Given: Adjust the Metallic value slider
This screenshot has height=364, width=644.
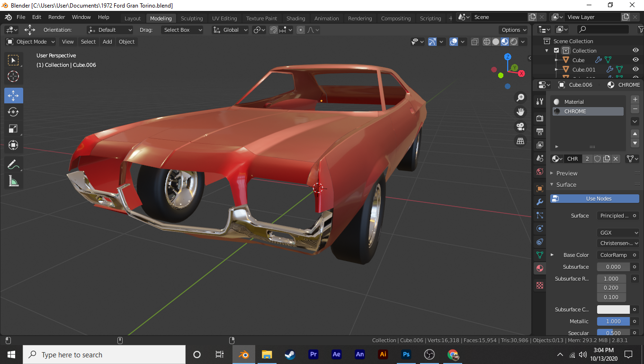Looking at the screenshot, I should [x=613, y=321].
